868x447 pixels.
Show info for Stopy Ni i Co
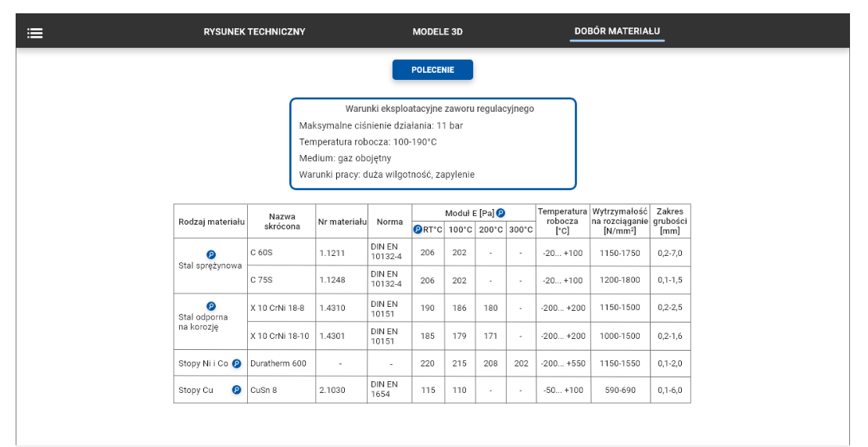pyautogui.click(x=236, y=363)
